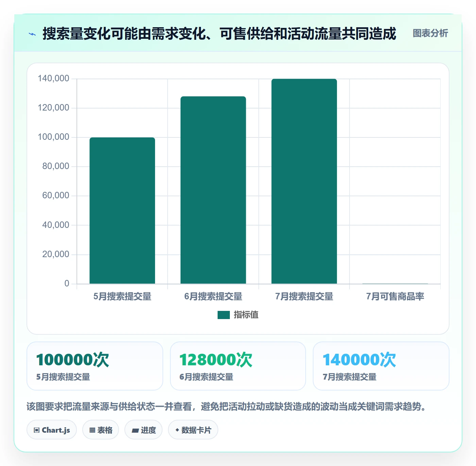Click the 7月搜索提交量 caption in third card
The height and width of the screenshot is (466, 476).
350,377
